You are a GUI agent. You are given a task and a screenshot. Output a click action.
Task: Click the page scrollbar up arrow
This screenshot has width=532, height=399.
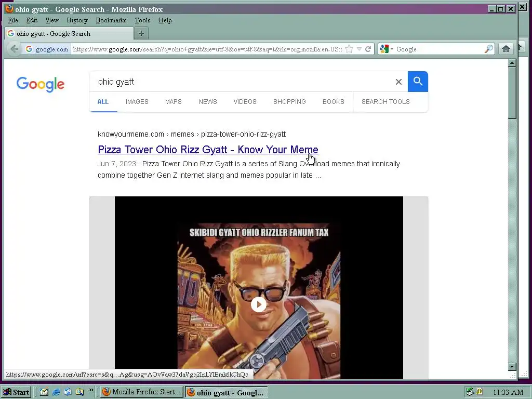[512, 63]
